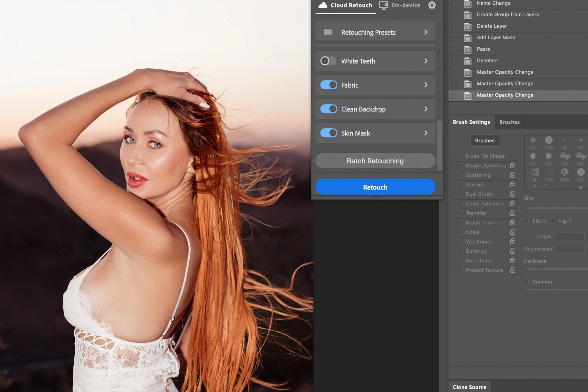The width and height of the screenshot is (588, 392).
Task: Click the settings gear in the retouch panel
Action: coord(432,5)
